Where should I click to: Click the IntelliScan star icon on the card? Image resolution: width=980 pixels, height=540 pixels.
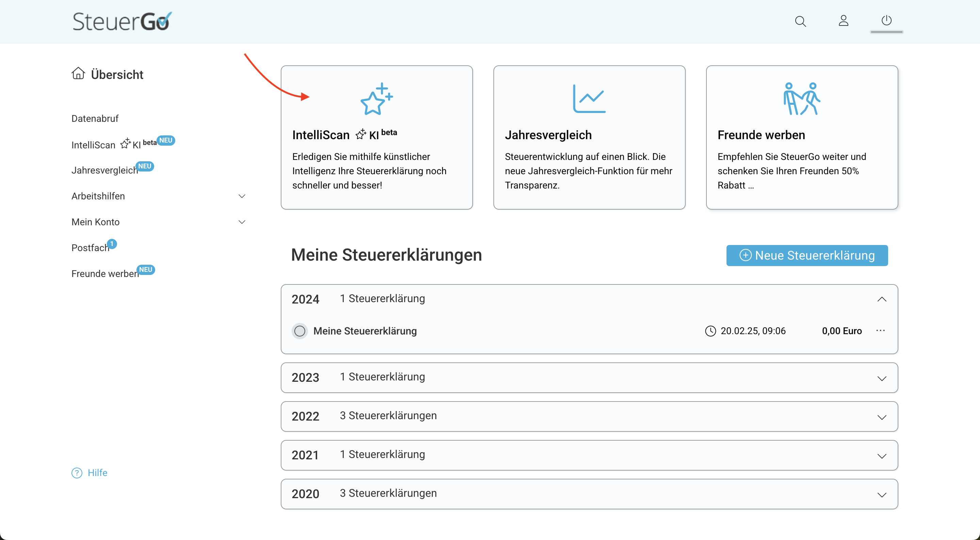(377, 99)
